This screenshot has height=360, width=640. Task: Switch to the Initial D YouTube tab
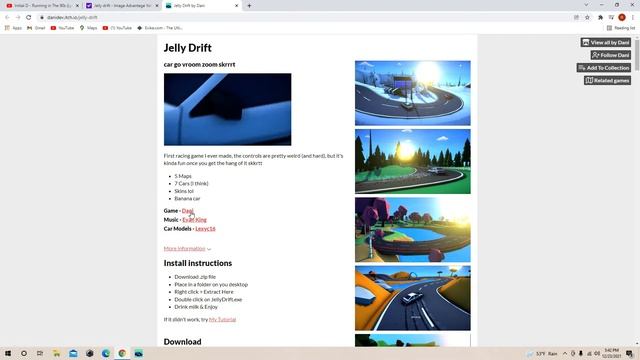point(41,6)
